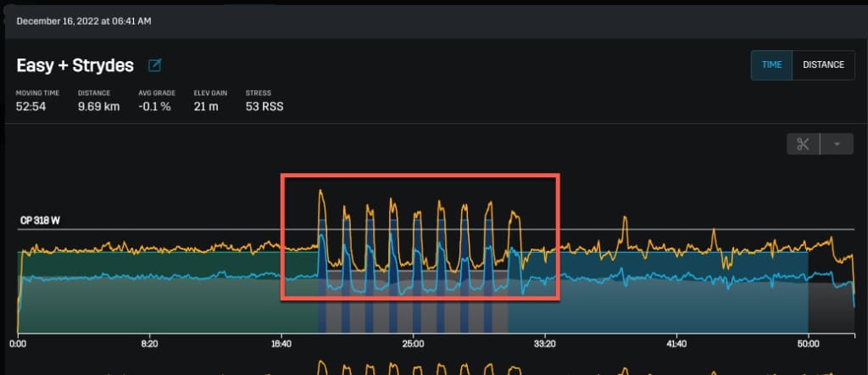Switch chart axis to TIME
Image resolution: width=868 pixels, height=375 pixels.
(x=771, y=64)
